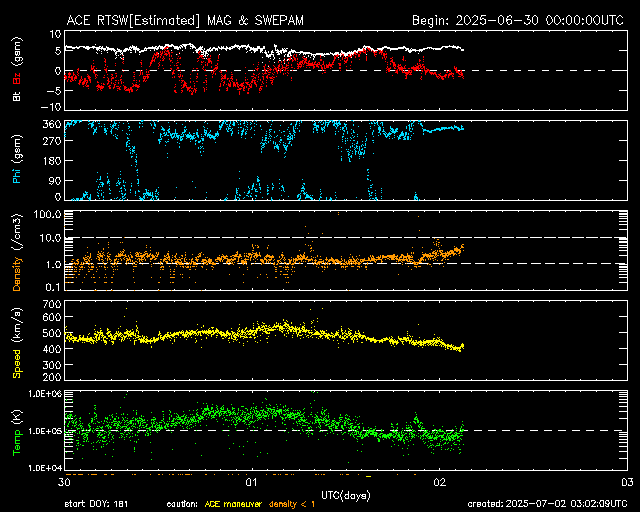
Task: Click the 02 day tick label
Action: click(x=440, y=483)
